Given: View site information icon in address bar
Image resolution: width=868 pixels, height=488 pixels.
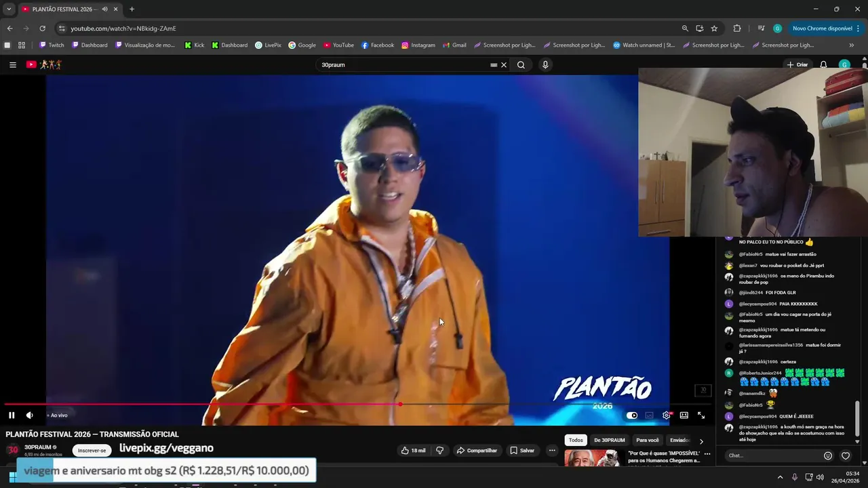Looking at the screenshot, I should 62,28.
